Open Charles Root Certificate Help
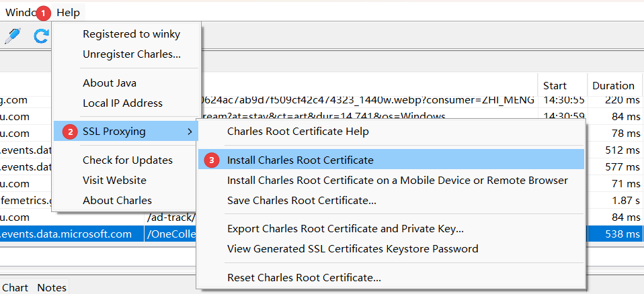Image resolution: width=644 pixels, height=294 pixels. pos(298,132)
